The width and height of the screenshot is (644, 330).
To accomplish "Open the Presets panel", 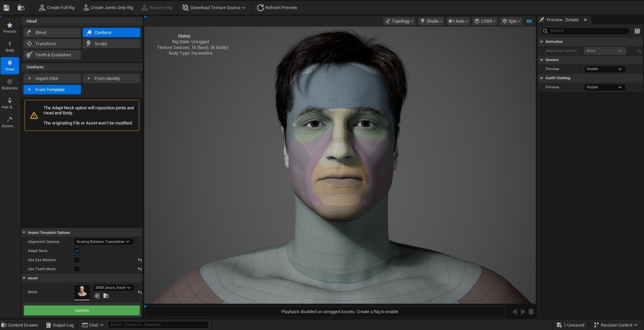I will [x=9, y=27].
